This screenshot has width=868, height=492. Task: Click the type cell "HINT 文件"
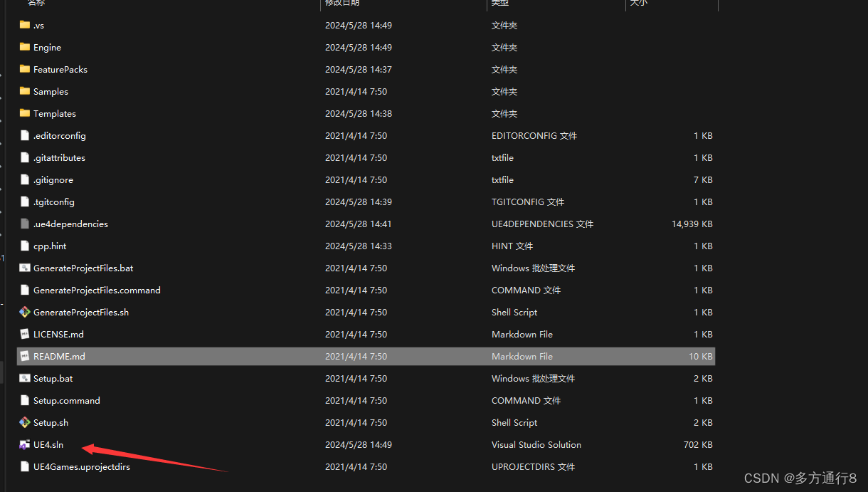coord(512,246)
